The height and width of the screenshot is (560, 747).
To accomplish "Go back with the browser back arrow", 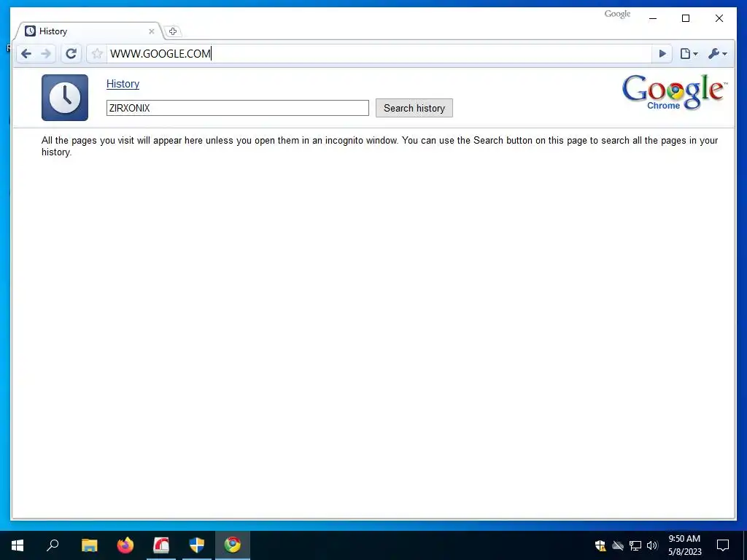I will pos(26,54).
